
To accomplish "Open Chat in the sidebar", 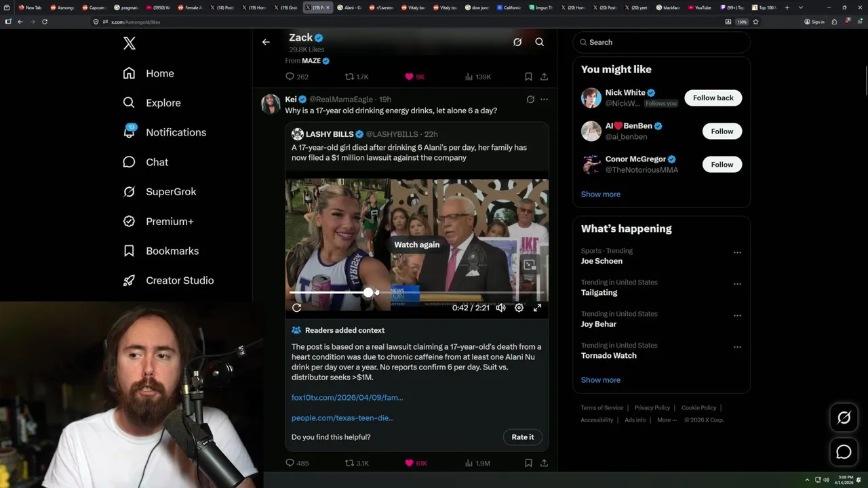I will pyautogui.click(x=145, y=162).
